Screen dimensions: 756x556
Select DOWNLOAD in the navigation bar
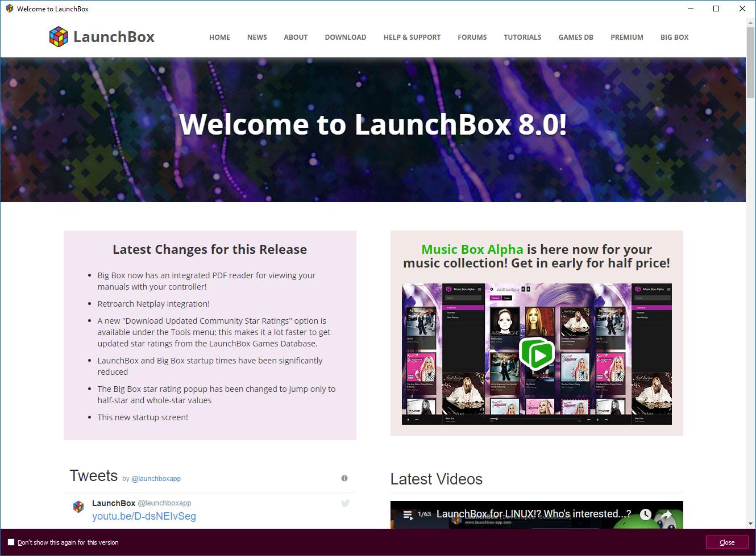tap(346, 37)
